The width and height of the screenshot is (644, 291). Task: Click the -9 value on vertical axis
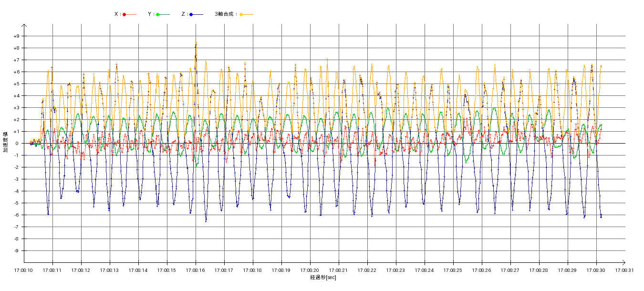(16, 251)
